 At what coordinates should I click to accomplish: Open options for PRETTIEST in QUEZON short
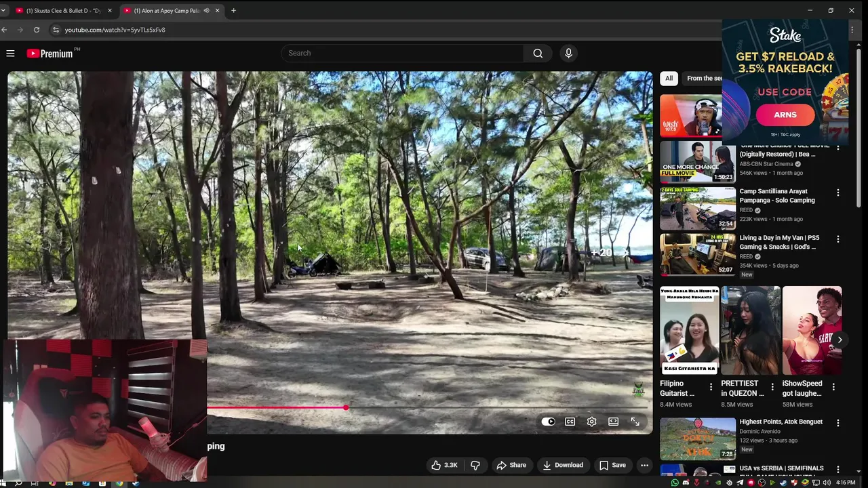(x=772, y=387)
